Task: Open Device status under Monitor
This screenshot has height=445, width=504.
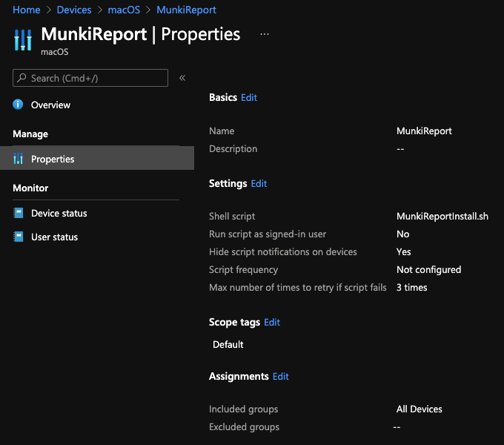Action: click(59, 213)
